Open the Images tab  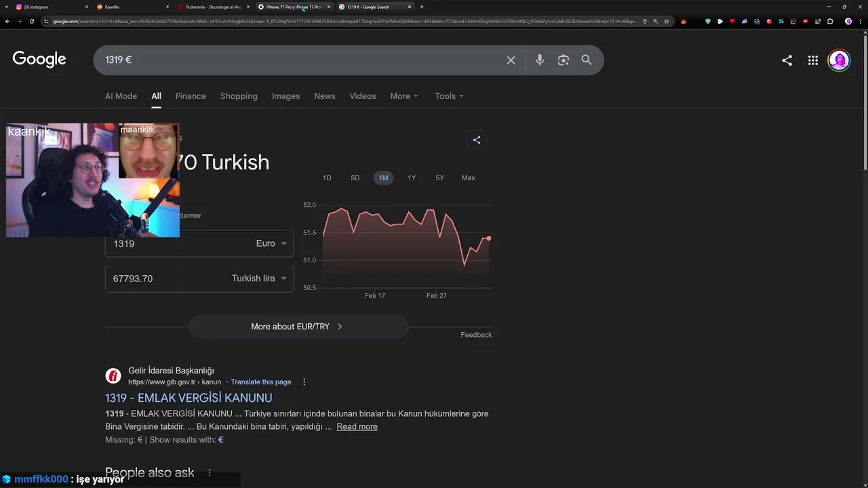[285, 96]
